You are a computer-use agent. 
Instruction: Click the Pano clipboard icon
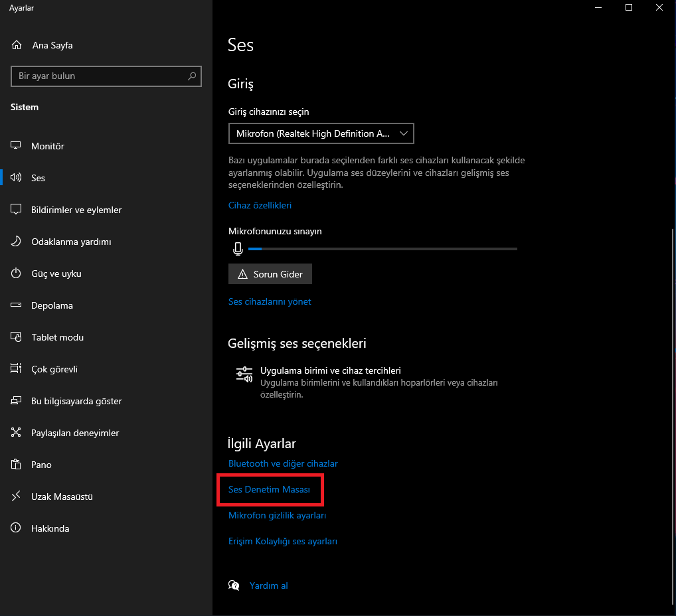[15, 465]
